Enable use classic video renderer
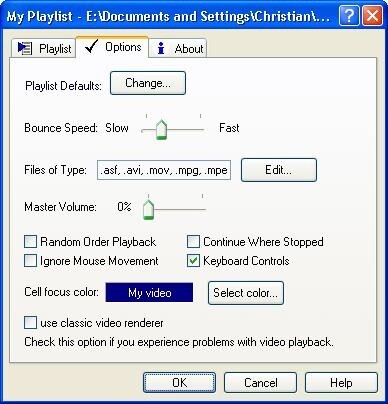 30,323
